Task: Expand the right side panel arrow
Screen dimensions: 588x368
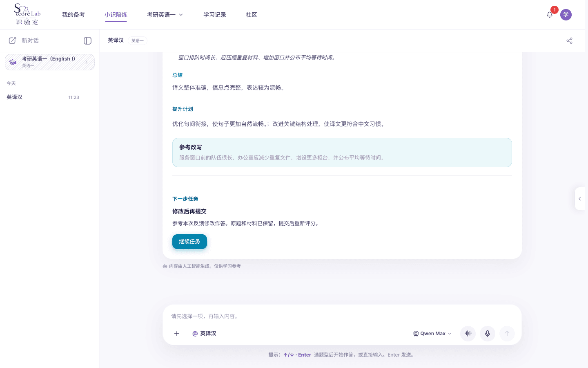Action: 580,199
